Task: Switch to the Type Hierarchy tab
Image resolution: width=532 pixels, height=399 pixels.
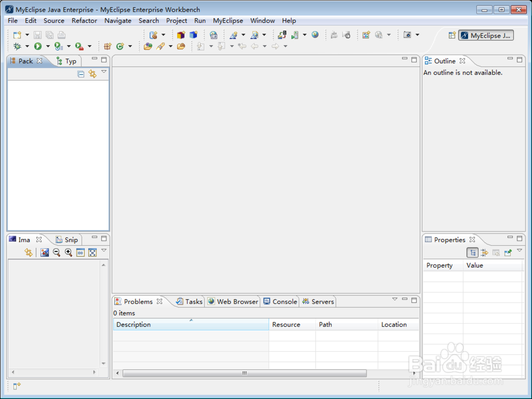Action: click(x=67, y=61)
